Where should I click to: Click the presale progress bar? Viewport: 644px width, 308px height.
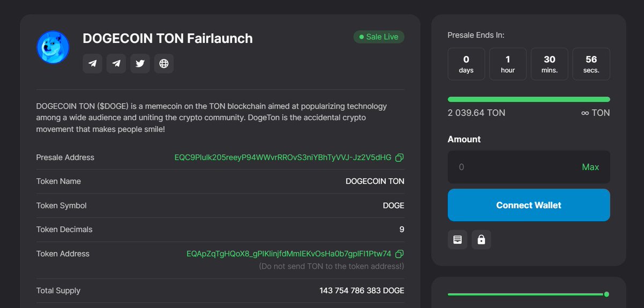point(529,99)
